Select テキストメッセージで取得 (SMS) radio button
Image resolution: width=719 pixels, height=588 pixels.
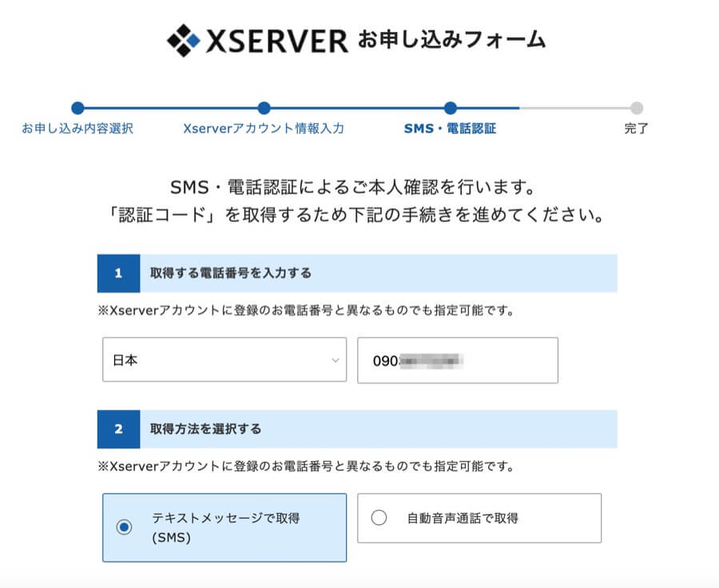tap(124, 527)
